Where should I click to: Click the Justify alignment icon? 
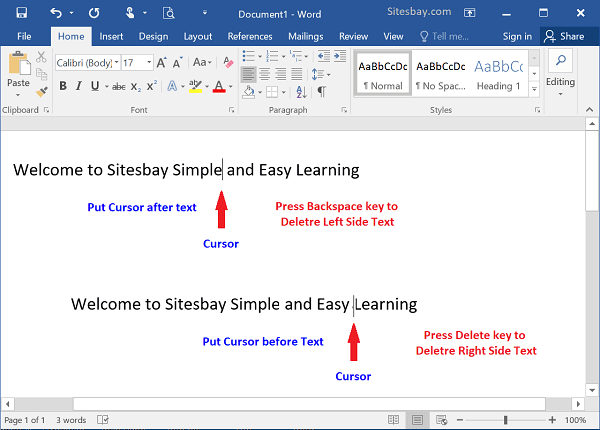point(297,74)
